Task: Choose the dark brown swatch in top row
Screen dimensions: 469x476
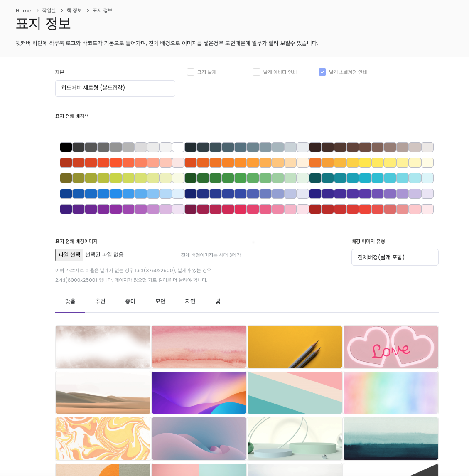Action: (x=315, y=147)
